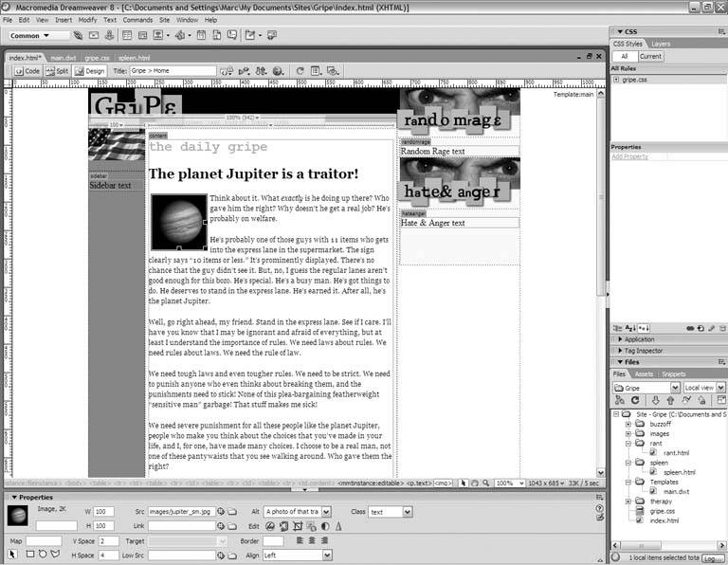Insert a Comment via the toolbar icon
Viewport: 728px width, 565px height.
click(x=231, y=35)
